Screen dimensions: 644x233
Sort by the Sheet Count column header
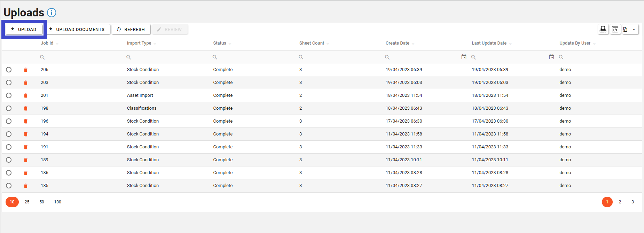point(312,43)
